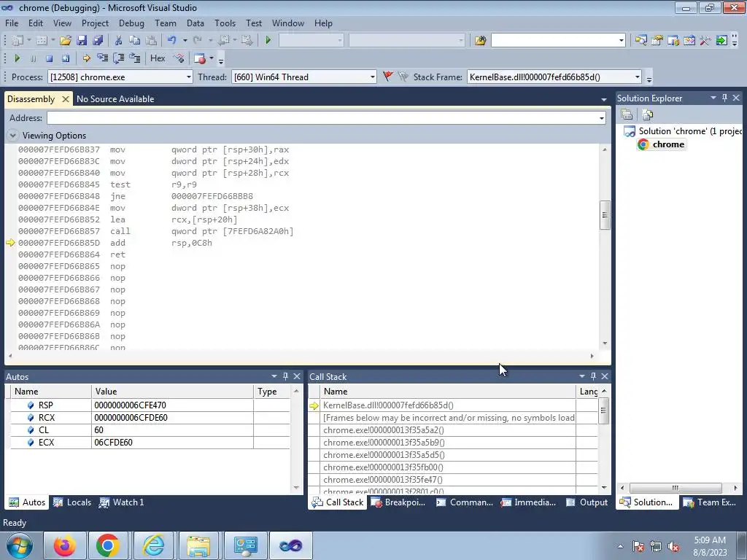Click the Save icon in the toolbar
This screenshot has height=560, width=747.
tap(82, 41)
